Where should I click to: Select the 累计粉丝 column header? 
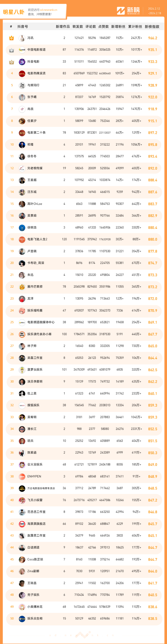135,26
